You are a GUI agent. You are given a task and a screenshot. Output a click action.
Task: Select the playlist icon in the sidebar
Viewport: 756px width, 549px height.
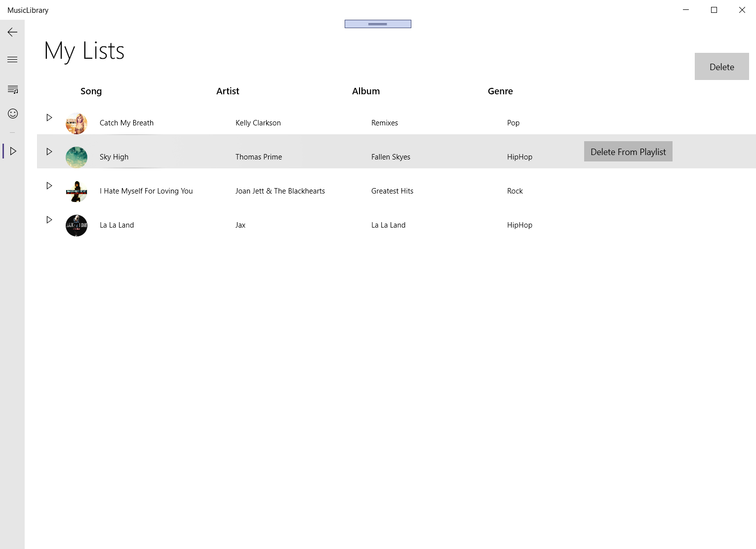point(12,89)
